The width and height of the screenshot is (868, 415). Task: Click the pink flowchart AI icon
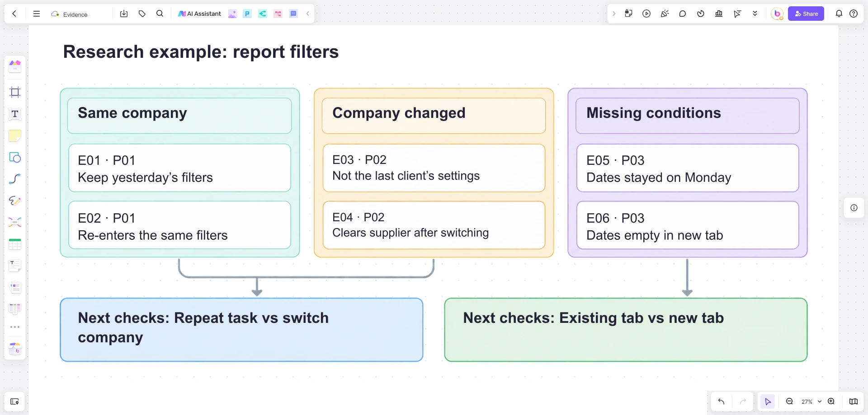(x=278, y=14)
